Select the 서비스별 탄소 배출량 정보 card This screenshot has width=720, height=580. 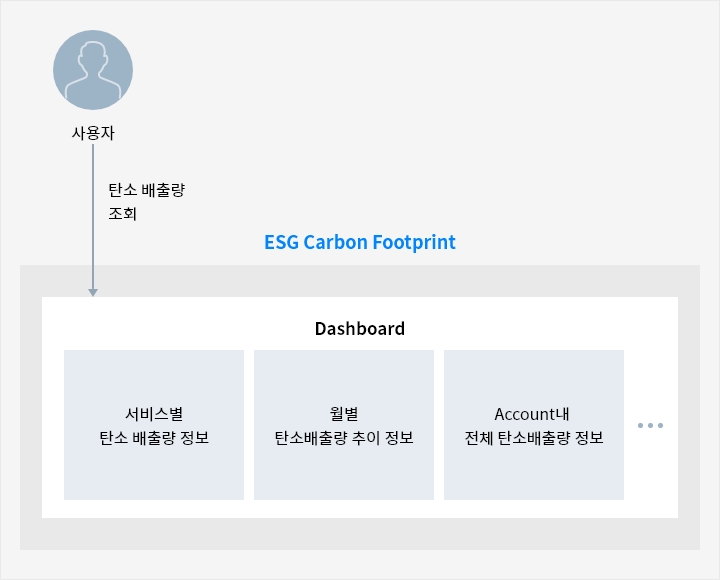point(154,470)
